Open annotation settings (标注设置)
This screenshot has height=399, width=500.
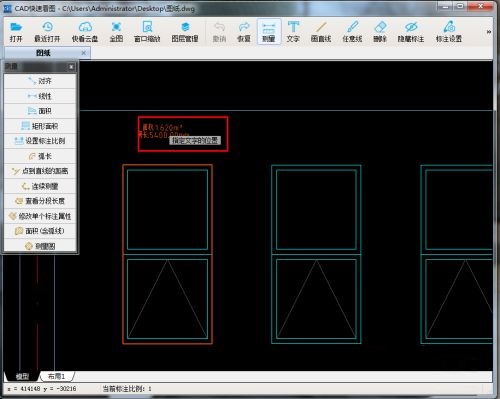(x=449, y=32)
